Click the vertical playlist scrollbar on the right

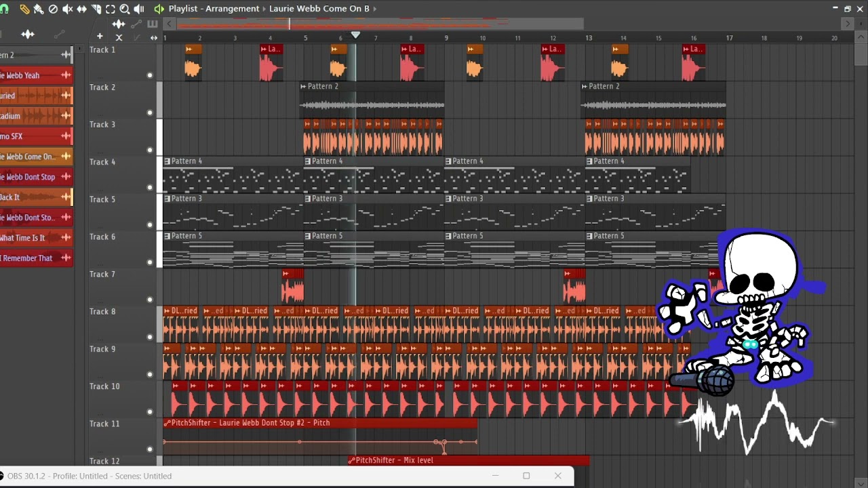pos(860,56)
